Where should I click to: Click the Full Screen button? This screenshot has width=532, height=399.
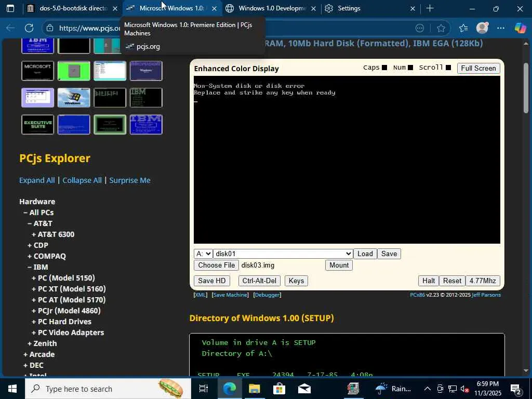[x=478, y=68]
